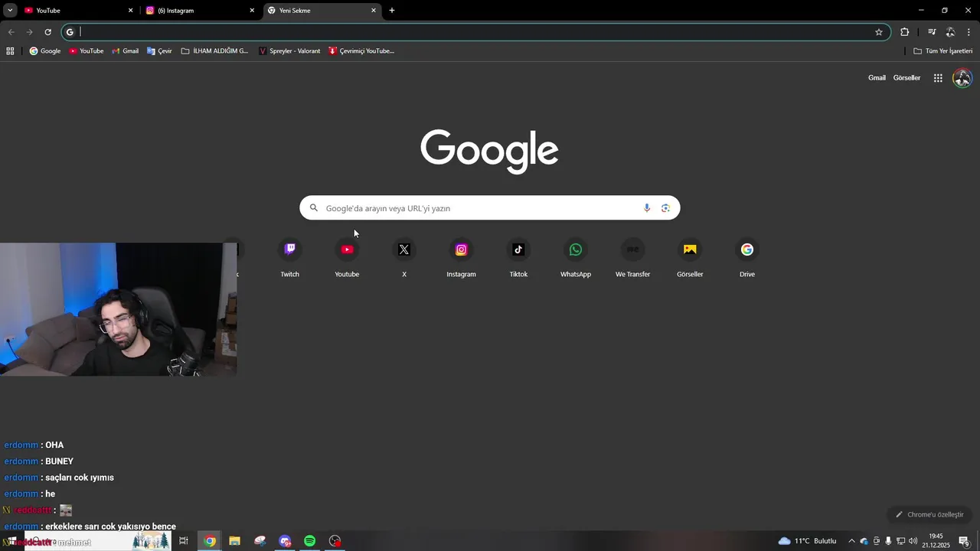Open the We Transfer shortcut tile

click(632, 258)
